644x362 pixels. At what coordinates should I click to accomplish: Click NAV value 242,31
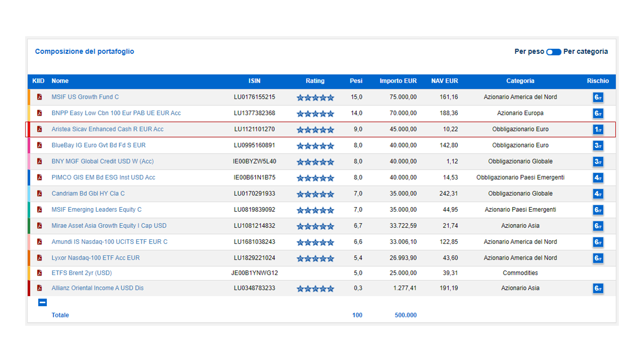pos(448,194)
